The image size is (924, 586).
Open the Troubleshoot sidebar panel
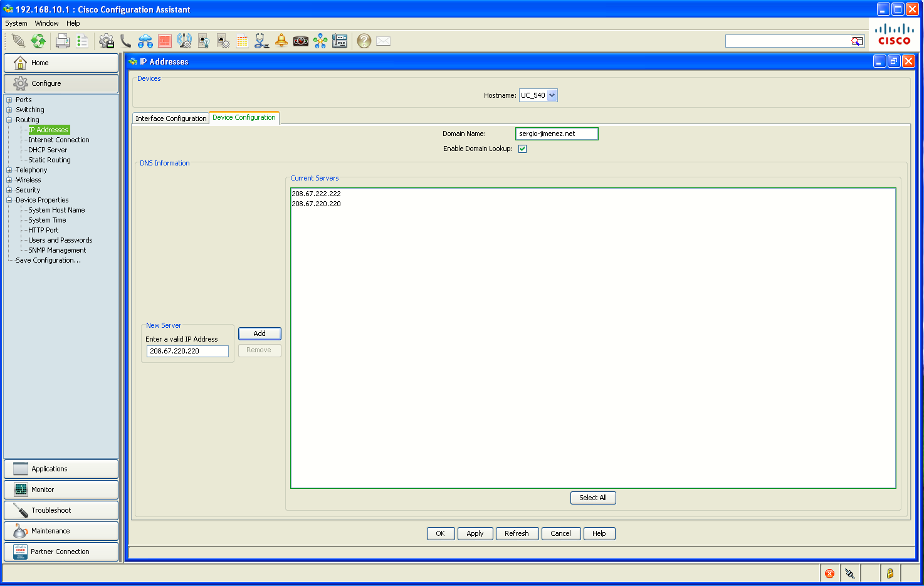[x=61, y=510]
